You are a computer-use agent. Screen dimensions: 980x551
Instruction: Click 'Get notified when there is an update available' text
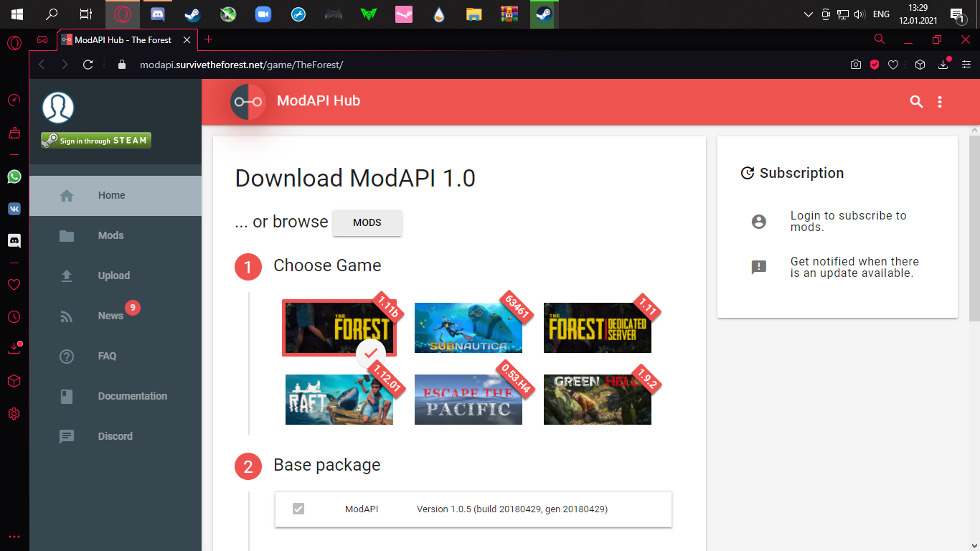[x=854, y=267]
